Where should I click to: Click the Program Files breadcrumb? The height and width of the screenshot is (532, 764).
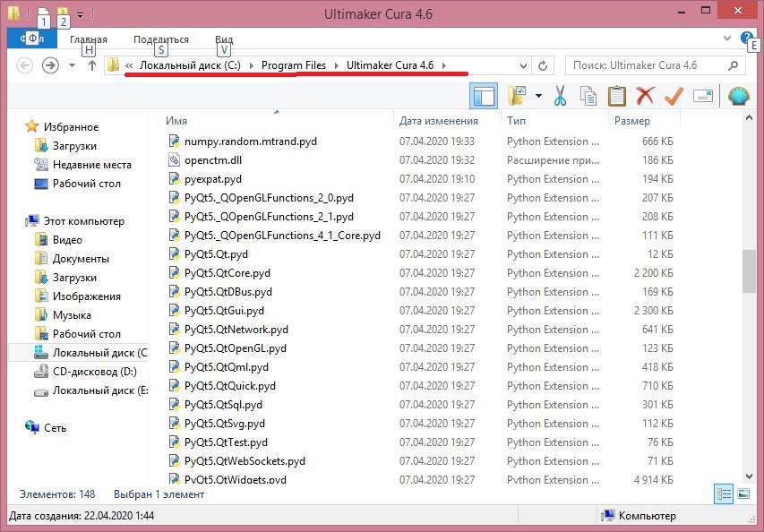pos(293,65)
